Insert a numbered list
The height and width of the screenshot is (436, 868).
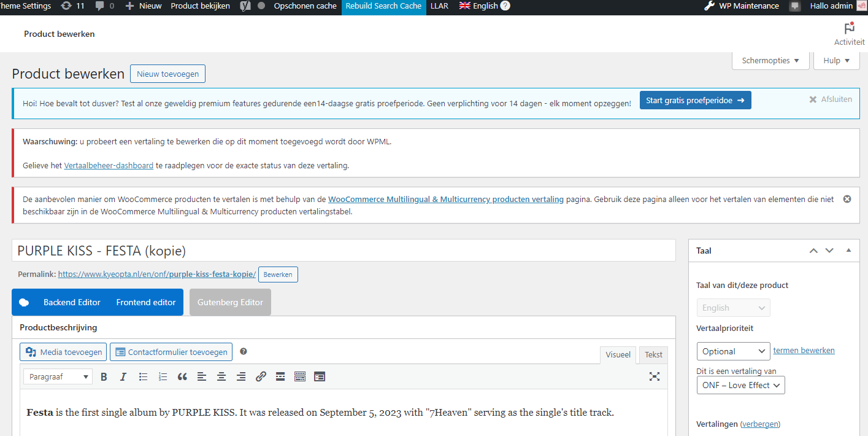point(163,376)
